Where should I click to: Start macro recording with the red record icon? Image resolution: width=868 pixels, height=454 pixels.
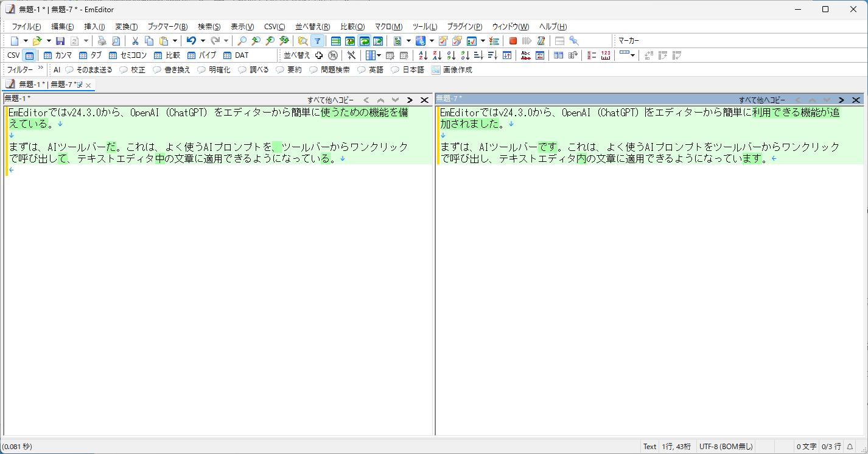[x=513, y=40]
